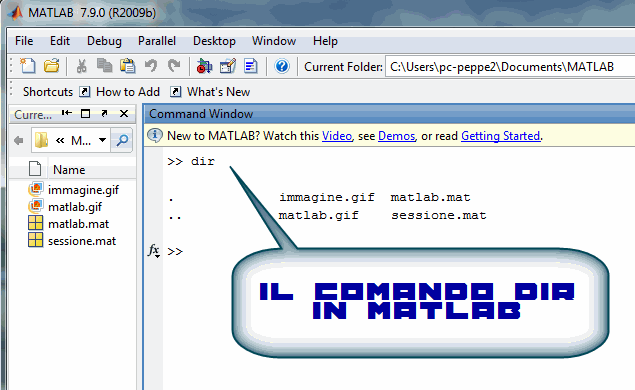This screenshot has height=390, width=635.
Task: Click the MATLAB logo in title bar
Action: (15, 13)
